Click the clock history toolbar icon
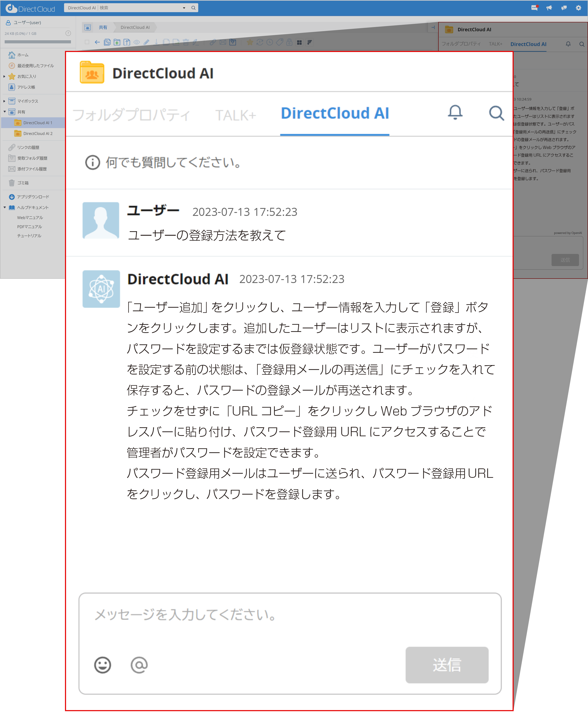Viewport: 588px width, 712px height. point(270,42)
